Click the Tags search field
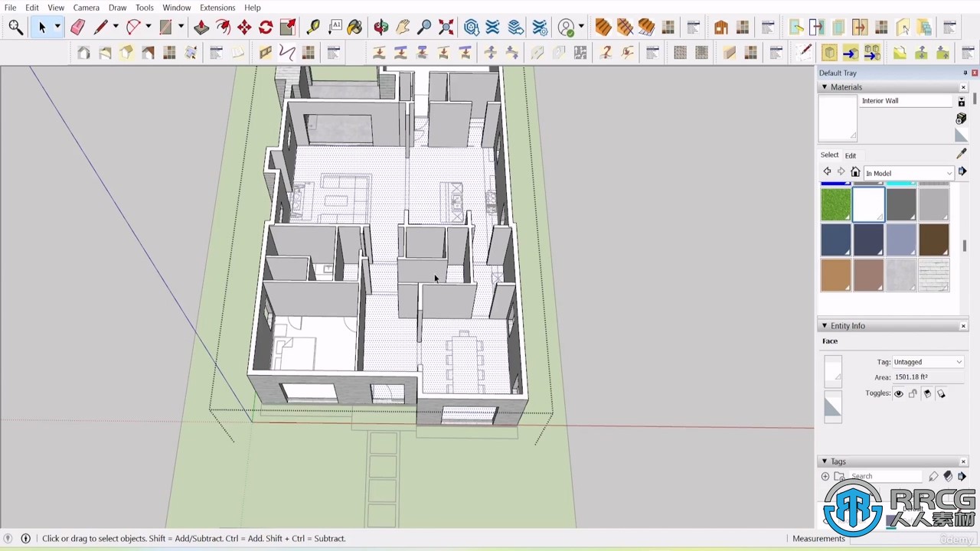 point(887,476)
